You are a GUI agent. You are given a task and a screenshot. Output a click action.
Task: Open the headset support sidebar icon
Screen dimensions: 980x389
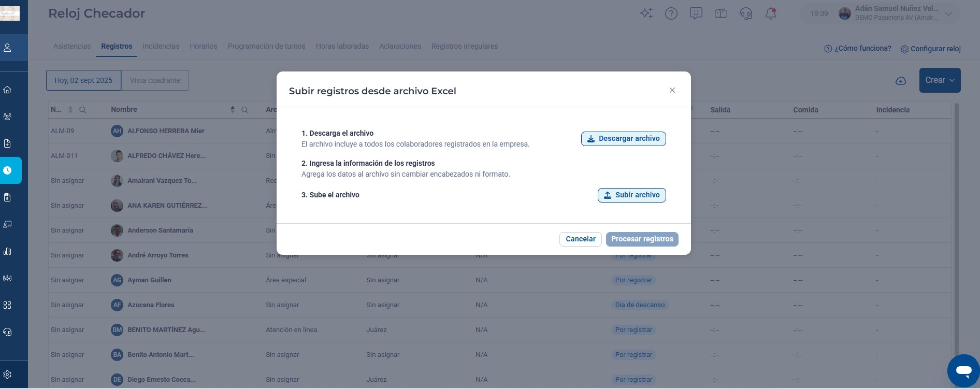pyautogui.click(x=7, y=332)
